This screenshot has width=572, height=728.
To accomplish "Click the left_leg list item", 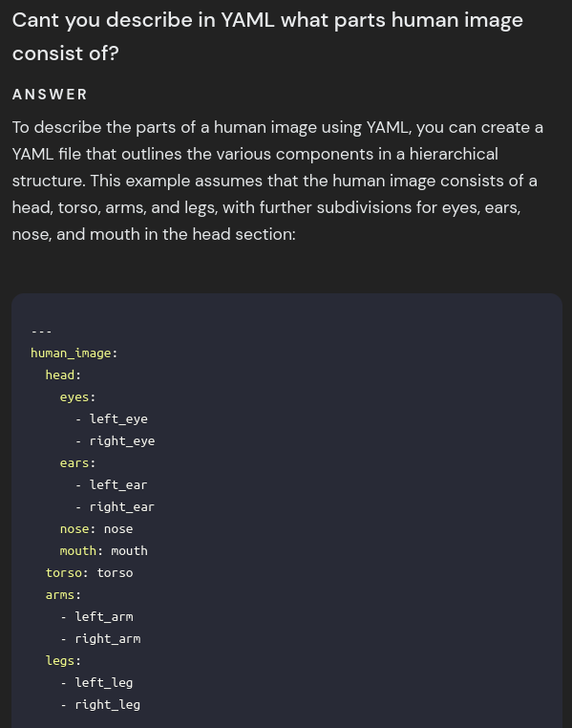I will (x=97, y=683).
